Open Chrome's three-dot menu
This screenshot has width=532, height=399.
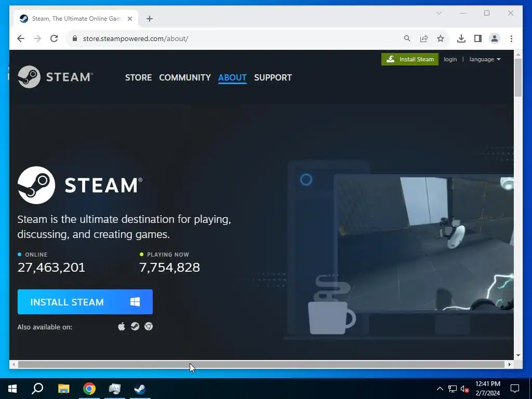click(x=511, y=38)
